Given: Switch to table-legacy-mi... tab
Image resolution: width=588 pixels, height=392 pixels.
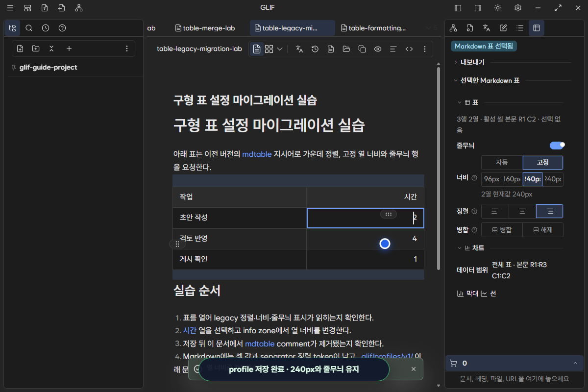Looking at the screenshot, I should [x=292, y=28].
